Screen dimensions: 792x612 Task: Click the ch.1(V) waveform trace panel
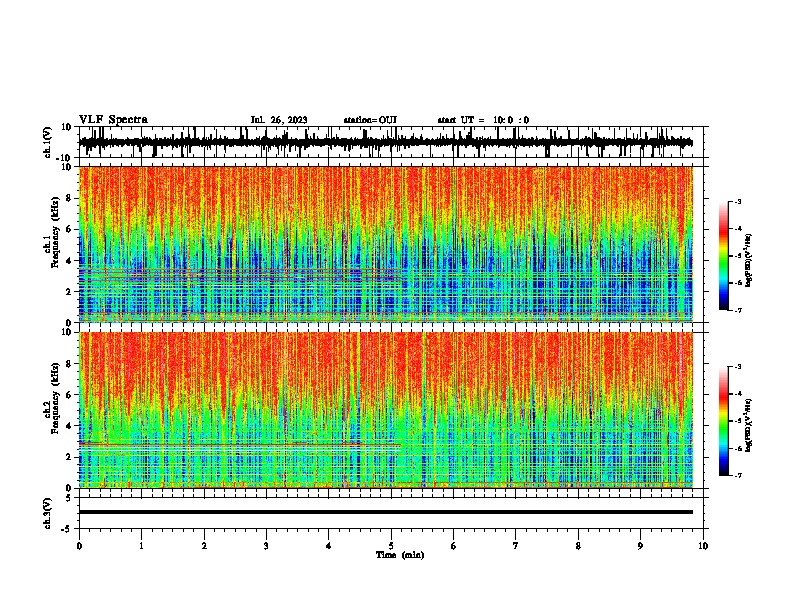pyautogui.click(x=391, y=142)
